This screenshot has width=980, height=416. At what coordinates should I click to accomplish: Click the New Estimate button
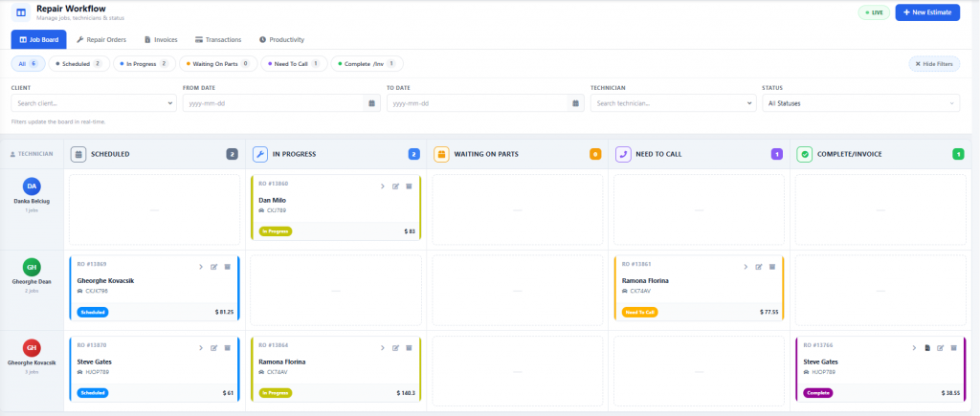coord(927,12)
